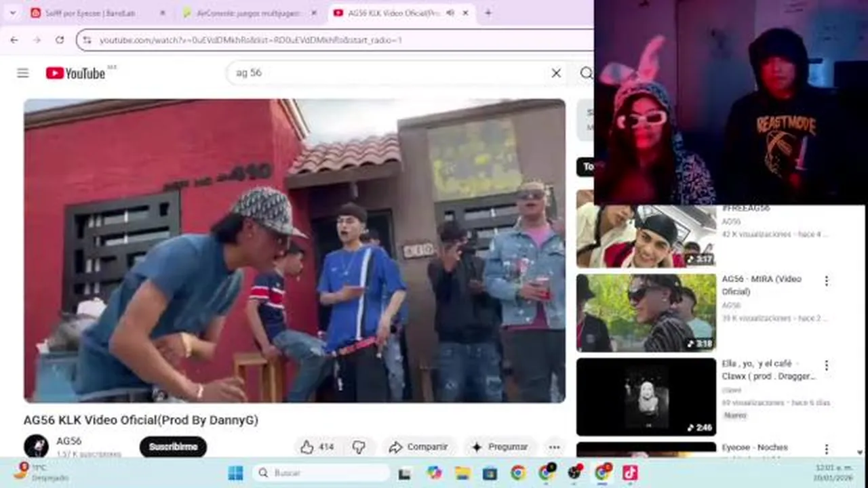Open the AG56 channel name link
Viewport: 868px width, 488px height.
coord(68,441)
